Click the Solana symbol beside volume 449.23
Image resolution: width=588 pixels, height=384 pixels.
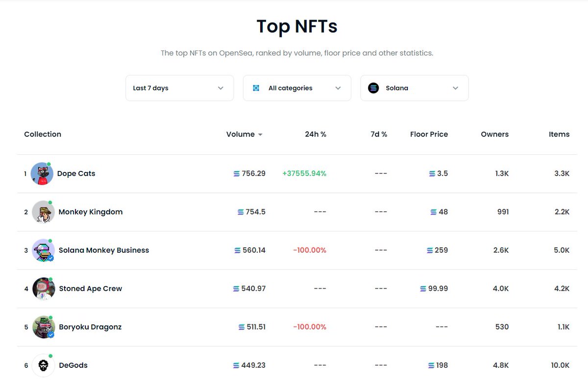[x=237, y=365]
